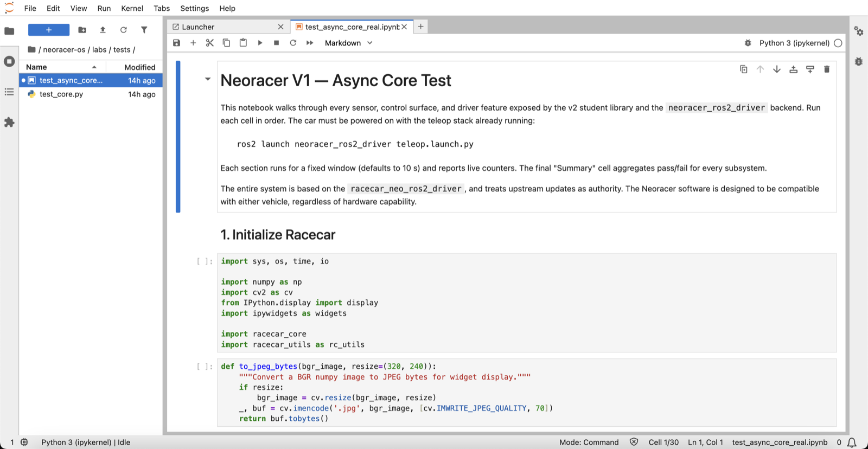The width and height of the screenshot is (868, 449).
Task: Copy the selected cell from toolbar
Action: coord(226,43)
